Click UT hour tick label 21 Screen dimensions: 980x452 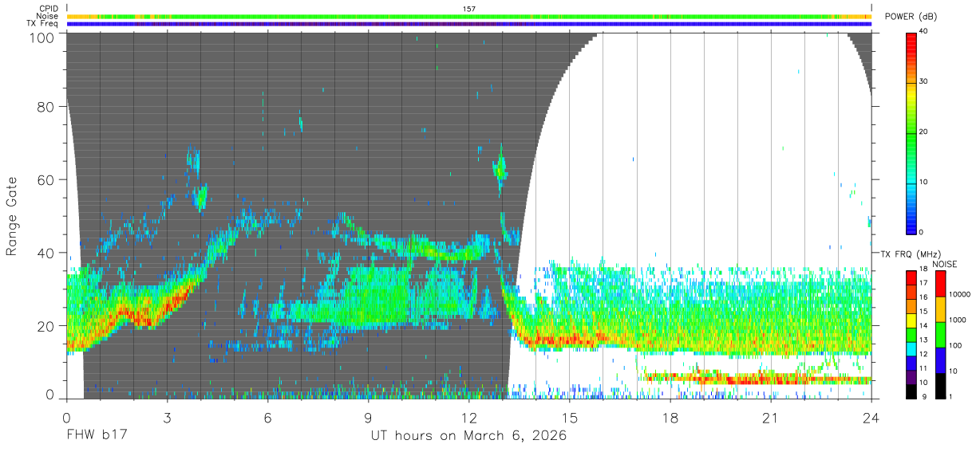pos(771,417)
